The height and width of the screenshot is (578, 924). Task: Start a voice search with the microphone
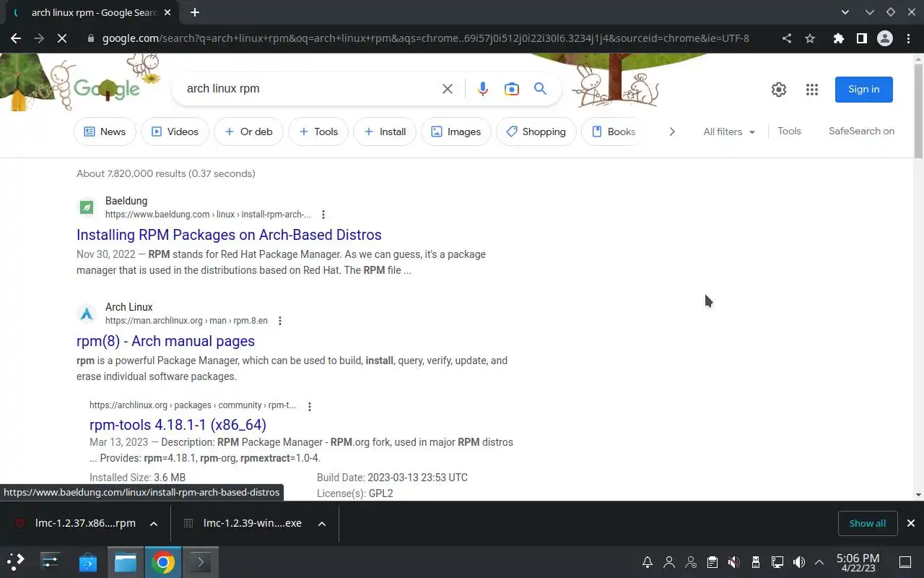[x=483, y=89]
